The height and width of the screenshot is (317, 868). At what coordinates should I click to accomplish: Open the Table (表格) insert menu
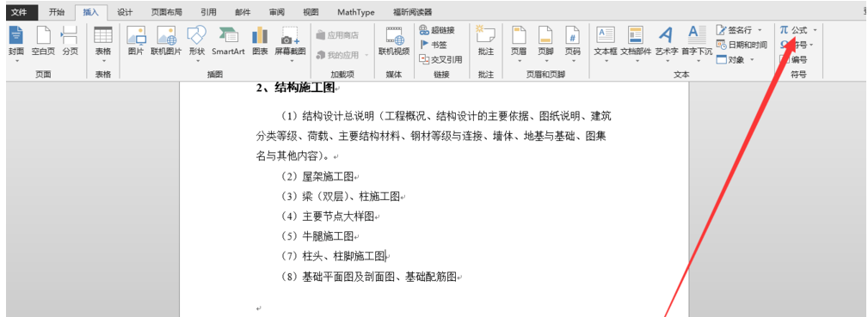coord(103,43)
